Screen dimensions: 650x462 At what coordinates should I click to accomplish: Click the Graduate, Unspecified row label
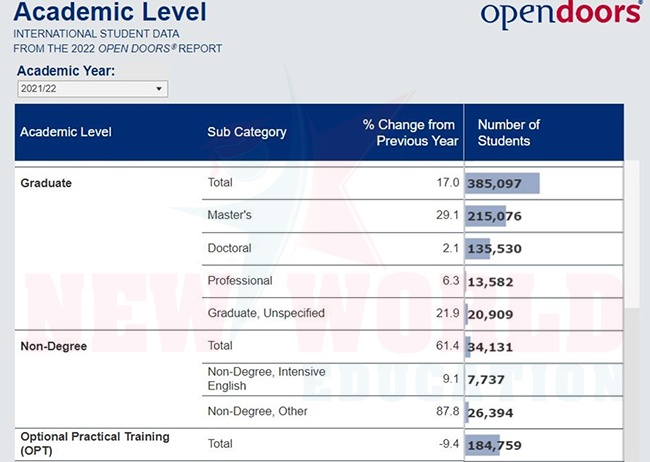click(265, 313)
